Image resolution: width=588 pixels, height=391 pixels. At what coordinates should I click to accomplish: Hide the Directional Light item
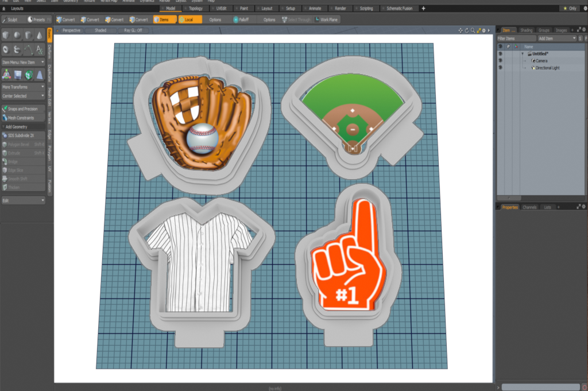[x=500, y=68]
